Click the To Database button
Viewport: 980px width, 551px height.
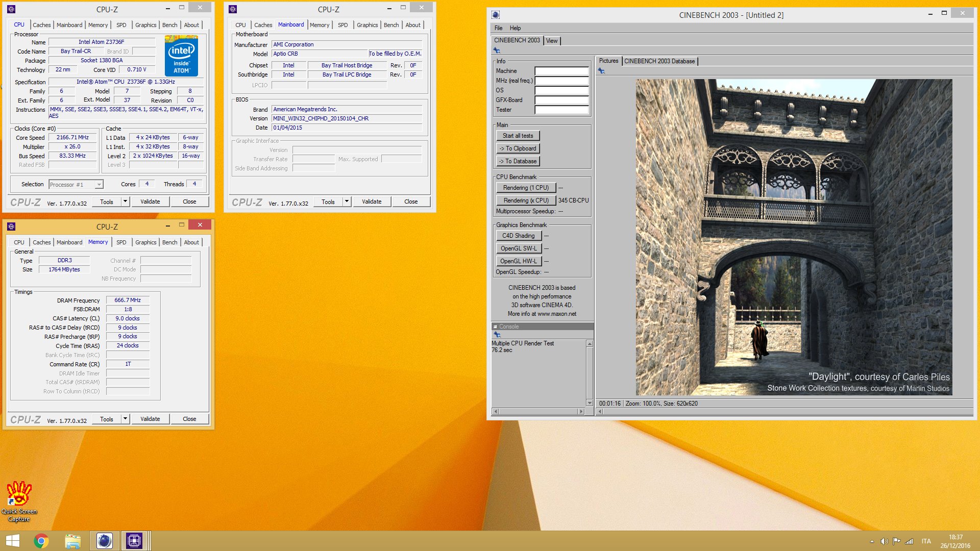point(518,161)
